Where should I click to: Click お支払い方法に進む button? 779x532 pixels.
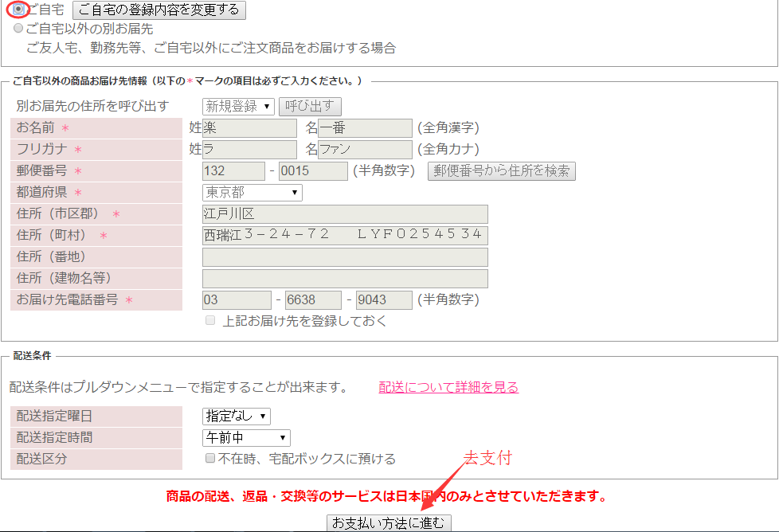[389, 523]
